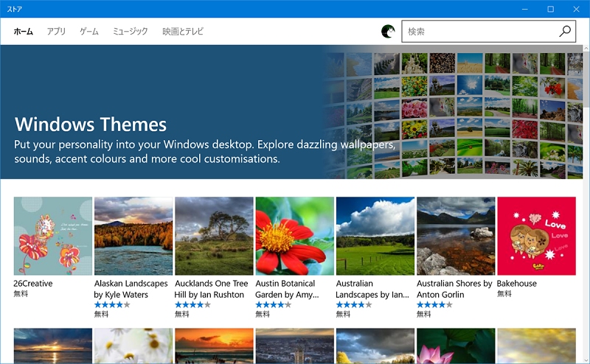Click the Bakehouse title text
The width and height of the screenshot is (590, 364).
coord(517,284)
